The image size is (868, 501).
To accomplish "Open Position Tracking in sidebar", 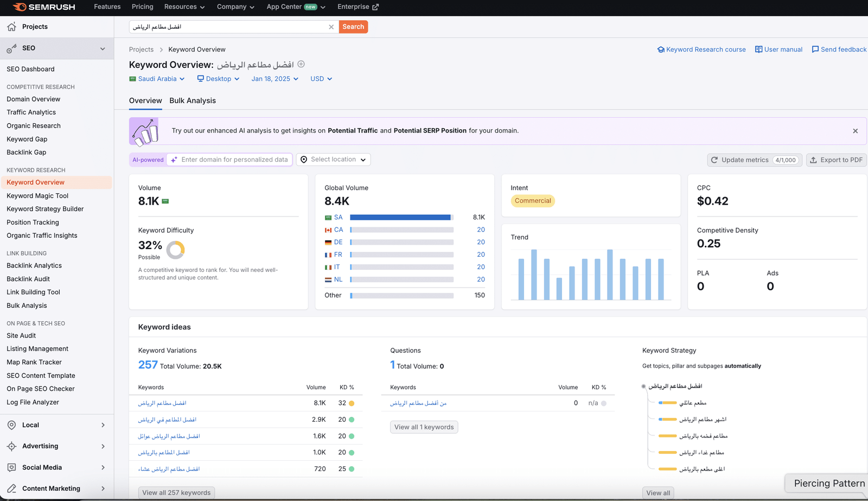I will point(33,223).
